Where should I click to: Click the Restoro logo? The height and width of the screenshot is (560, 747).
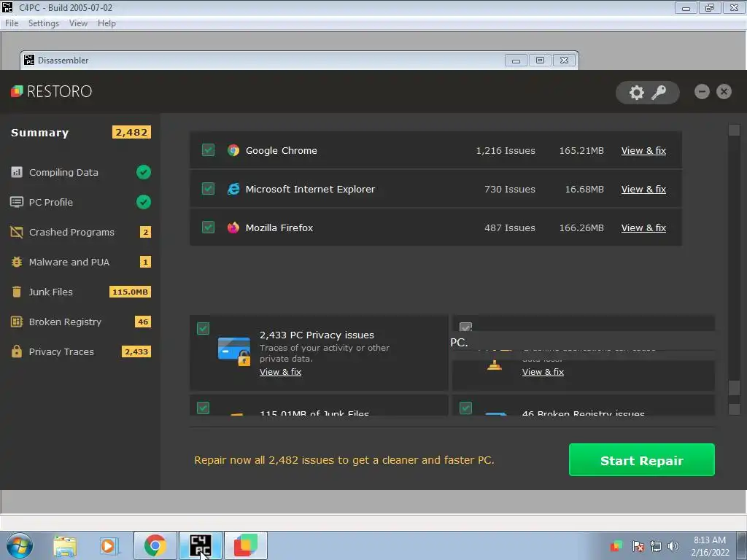[x=52, y=91]
